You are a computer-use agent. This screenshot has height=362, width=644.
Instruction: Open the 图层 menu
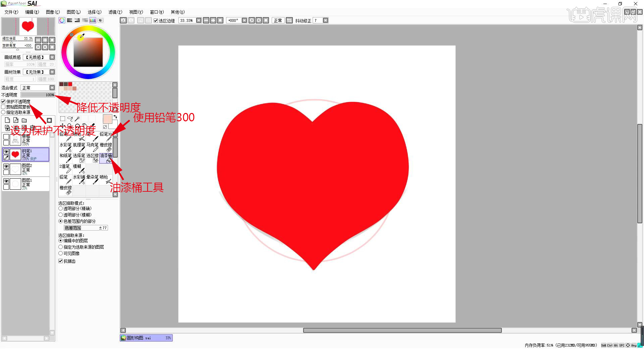tap(74, 12)
